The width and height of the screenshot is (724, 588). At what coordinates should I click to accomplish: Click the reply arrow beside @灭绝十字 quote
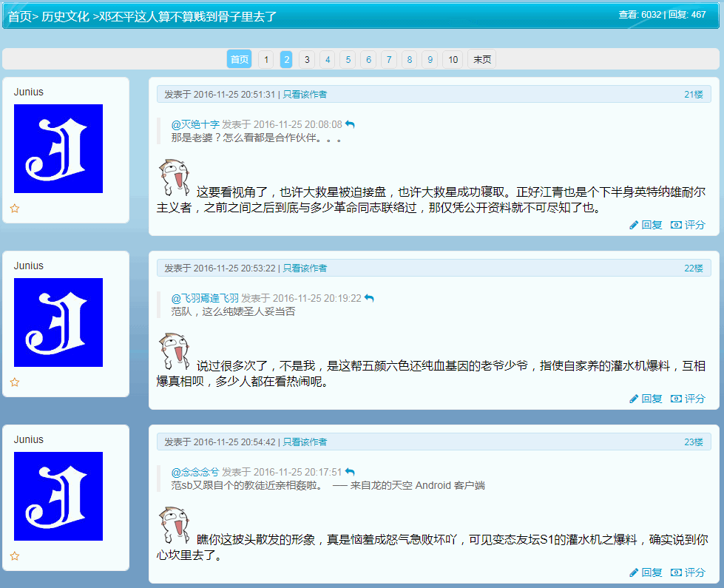350,124
